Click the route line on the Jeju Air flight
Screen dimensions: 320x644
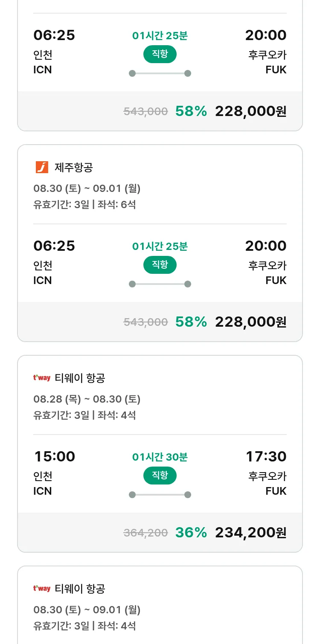pos(160,284)
